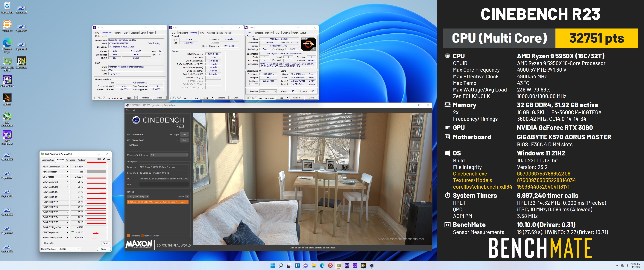Select the Capture007 desktop file
644x270 pixels.
pos(21,10)
